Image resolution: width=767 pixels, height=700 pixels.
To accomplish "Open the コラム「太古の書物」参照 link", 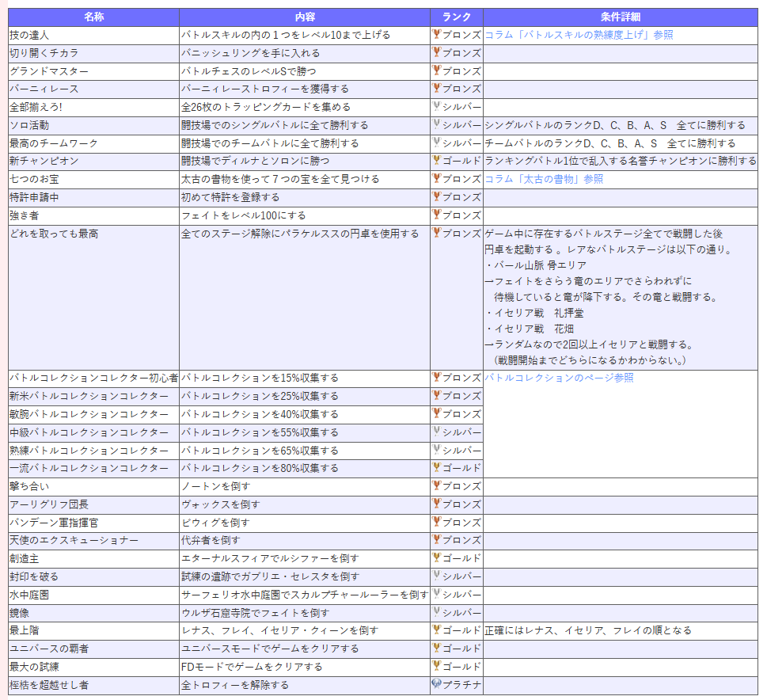I will [x=544, y=179].
